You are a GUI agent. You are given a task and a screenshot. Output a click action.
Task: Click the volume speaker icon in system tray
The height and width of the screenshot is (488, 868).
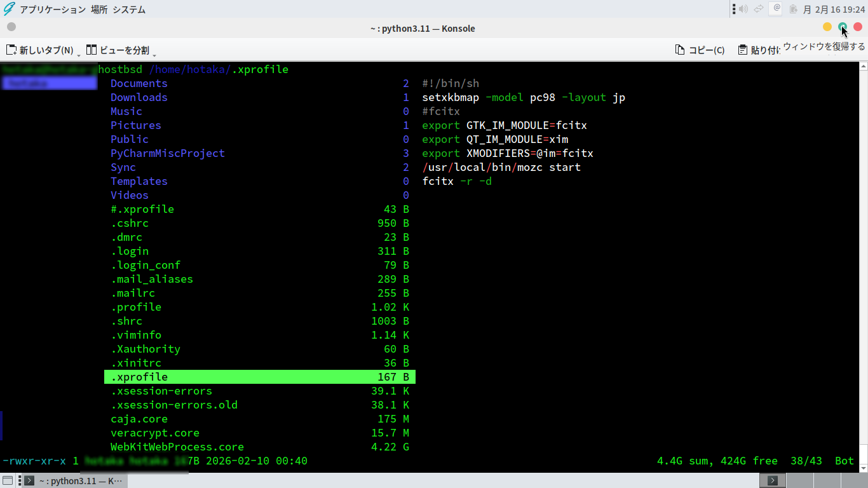tap(743, 9)
